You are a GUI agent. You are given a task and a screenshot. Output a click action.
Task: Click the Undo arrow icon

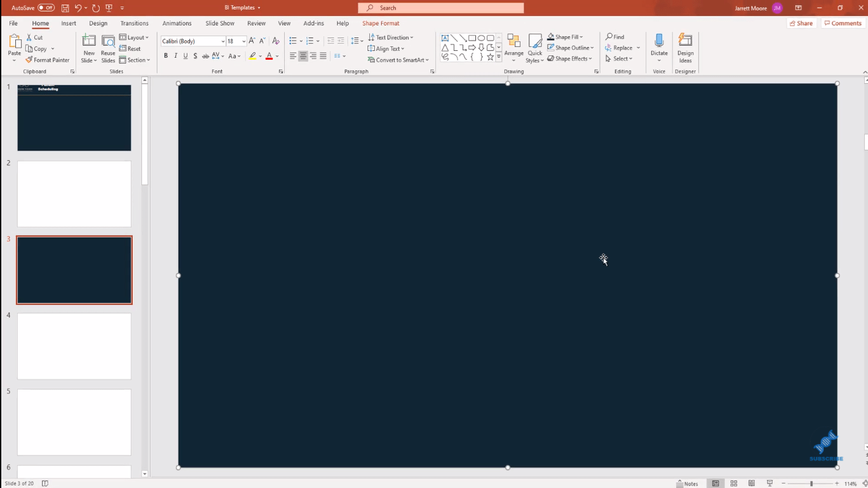pyautogui.click(x=78, y=8)
